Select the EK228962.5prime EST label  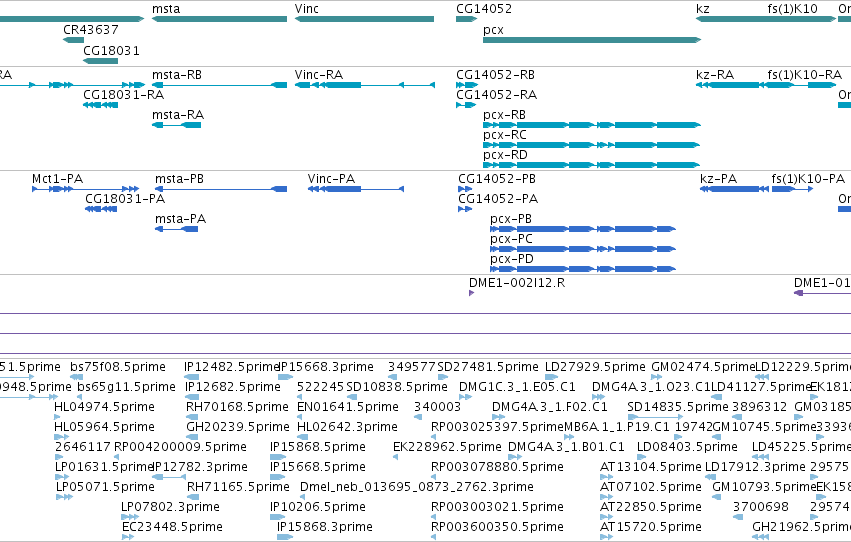tap(447, 448)
